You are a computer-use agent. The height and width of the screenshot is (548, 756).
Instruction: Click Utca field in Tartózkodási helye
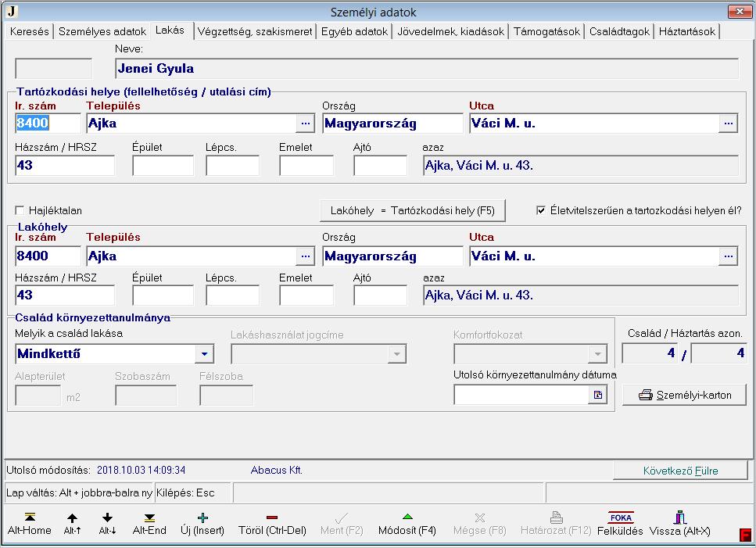click(x=594, y=124)
